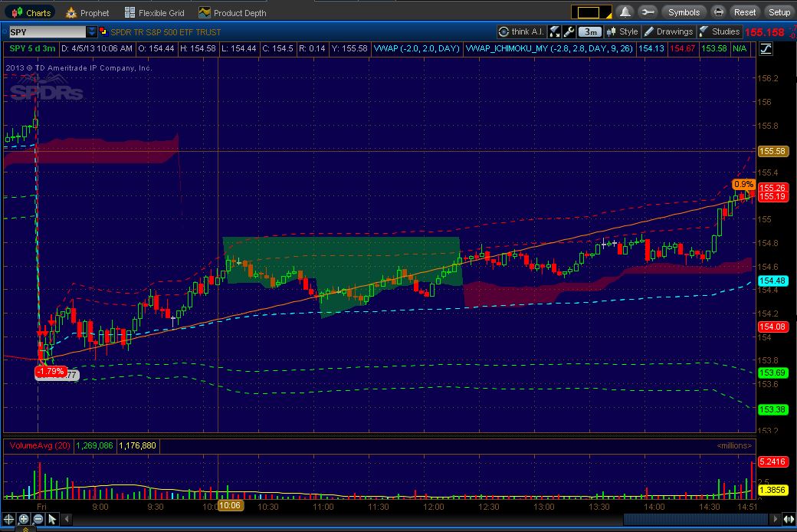Click the flask Studies icon
Image resolution: width=797 pixels, height=532 pixels.
click(x=704, y=31)
